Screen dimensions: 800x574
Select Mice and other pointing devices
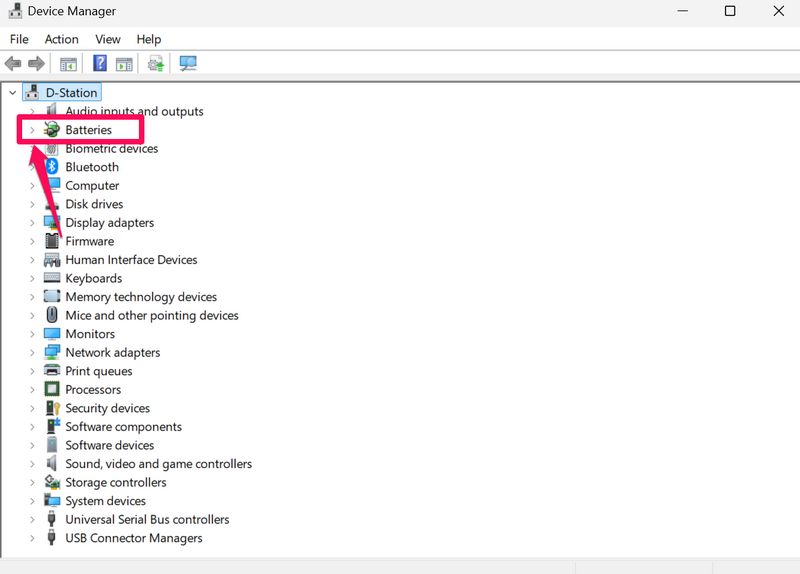(151, 315)
